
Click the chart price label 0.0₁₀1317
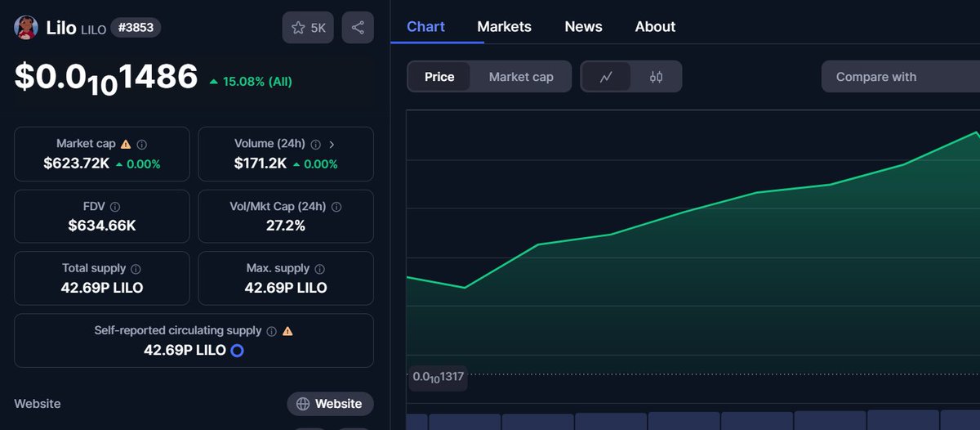tap(439, 378)
